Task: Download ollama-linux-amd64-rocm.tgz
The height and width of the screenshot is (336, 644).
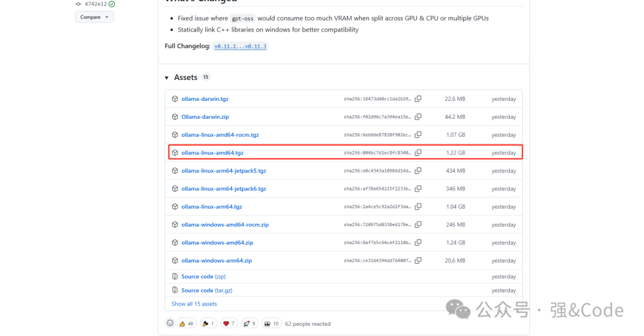Action: tap(220, 134)
